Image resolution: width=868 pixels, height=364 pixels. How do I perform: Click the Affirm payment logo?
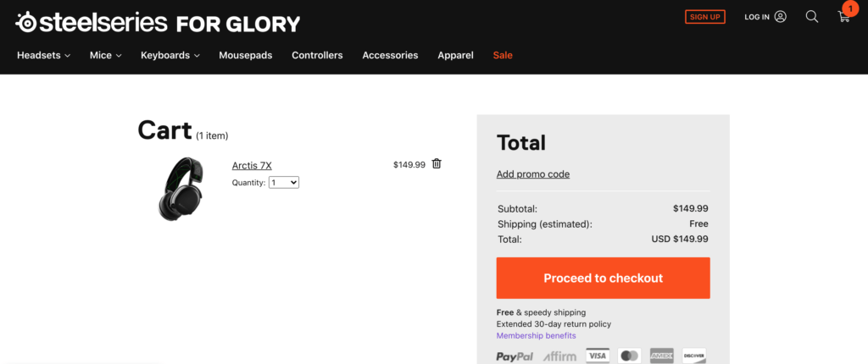pos(558,356)
